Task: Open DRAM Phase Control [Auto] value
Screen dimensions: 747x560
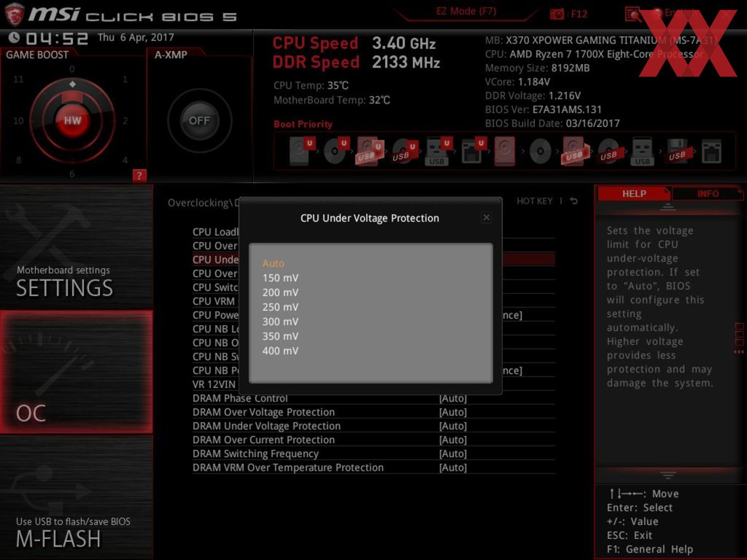Action: pyautogui.click(x=453, y=399)
